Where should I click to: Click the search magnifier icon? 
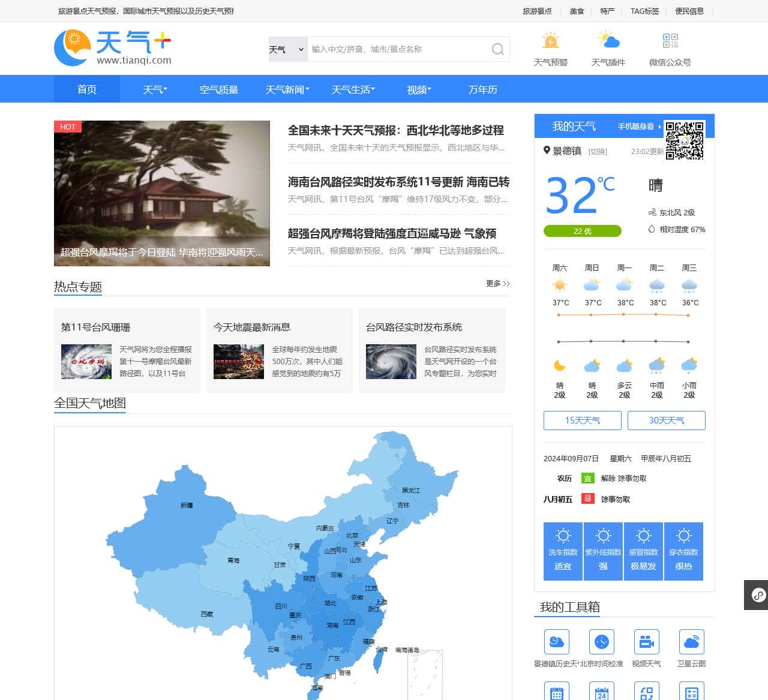pos(498,49)
